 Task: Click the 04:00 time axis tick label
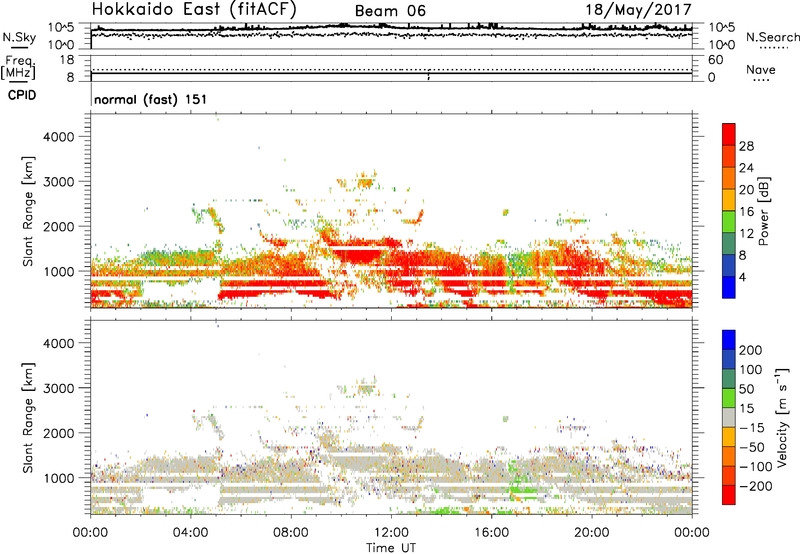tap(191, 533)
